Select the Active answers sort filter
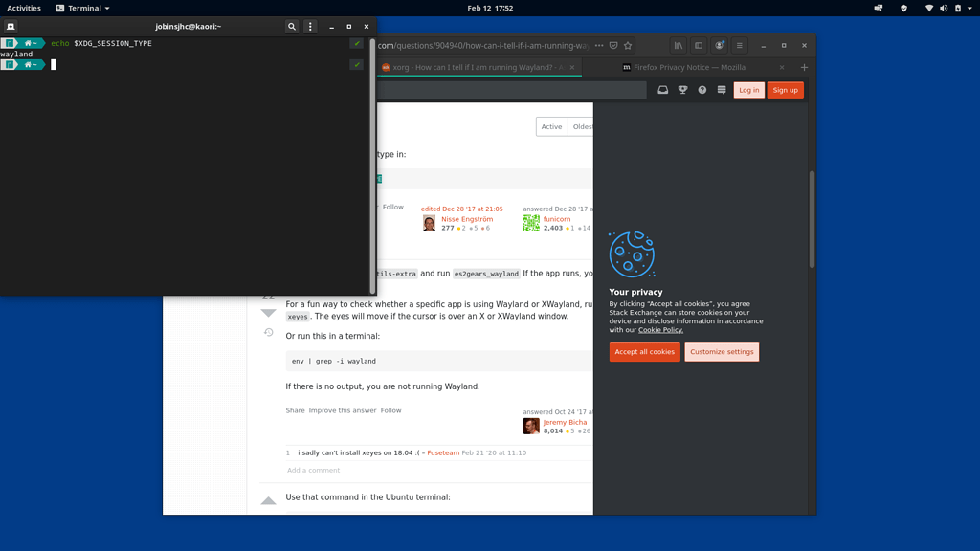 (551, 125)
